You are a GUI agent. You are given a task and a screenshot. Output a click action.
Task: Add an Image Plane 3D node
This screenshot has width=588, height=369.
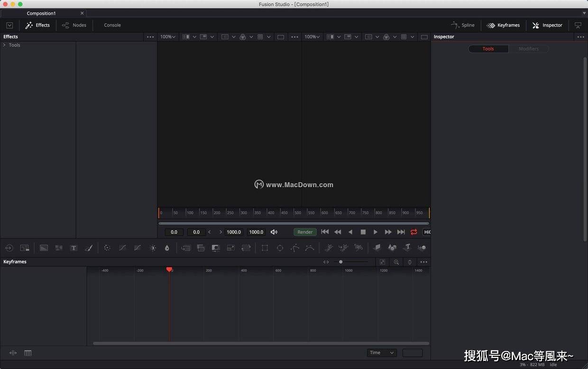point(377,248)
